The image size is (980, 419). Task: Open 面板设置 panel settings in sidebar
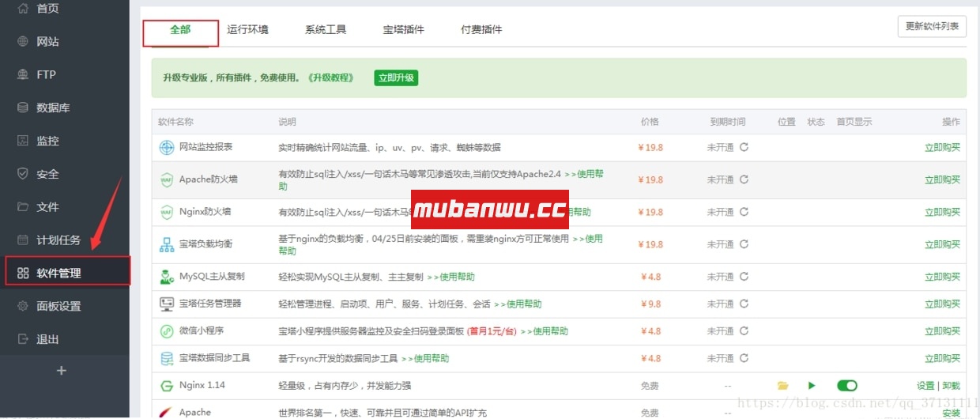click(x=65, y=306)
